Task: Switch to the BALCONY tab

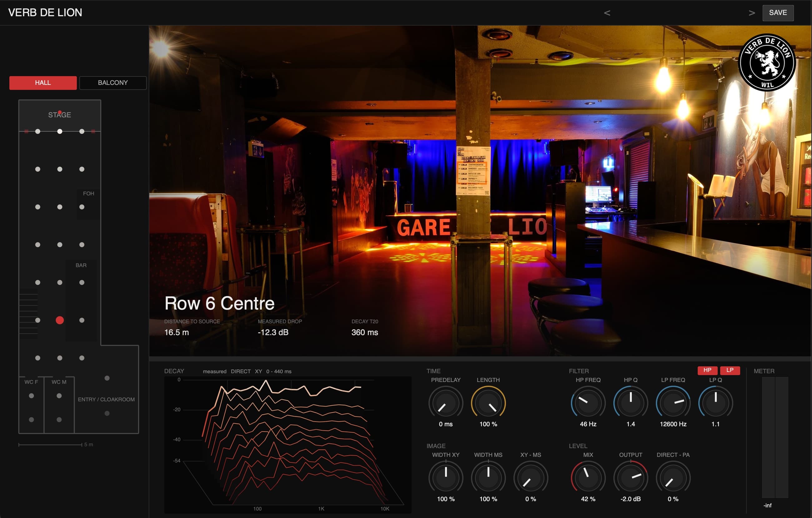Action: click(113, 83)
